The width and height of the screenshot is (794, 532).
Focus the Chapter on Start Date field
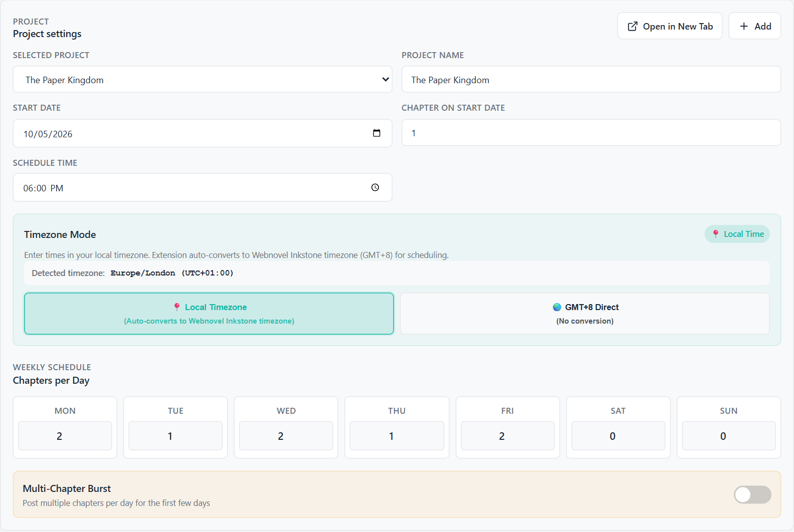[x=591, y=133]
